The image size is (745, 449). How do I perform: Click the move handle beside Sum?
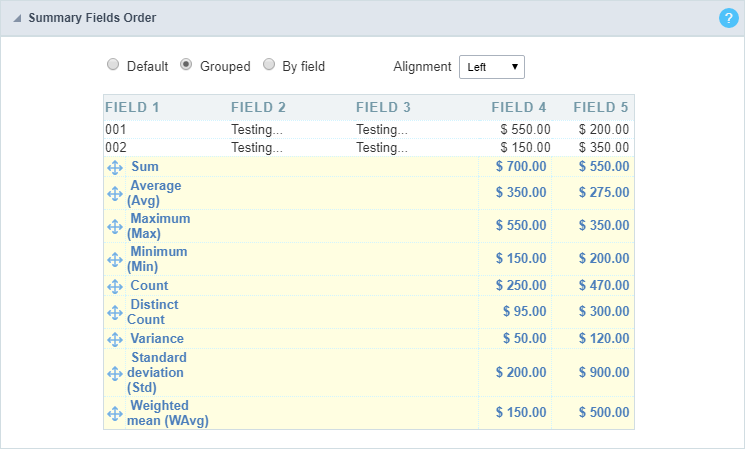(x=115, y=167)
